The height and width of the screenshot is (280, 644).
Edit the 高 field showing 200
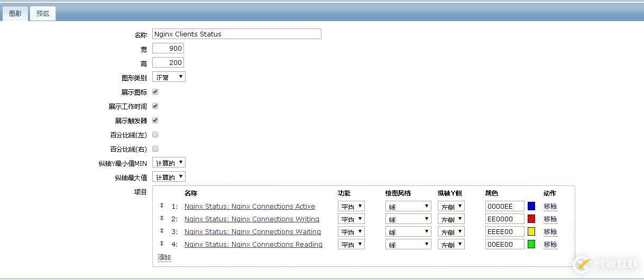pos(168,62)
